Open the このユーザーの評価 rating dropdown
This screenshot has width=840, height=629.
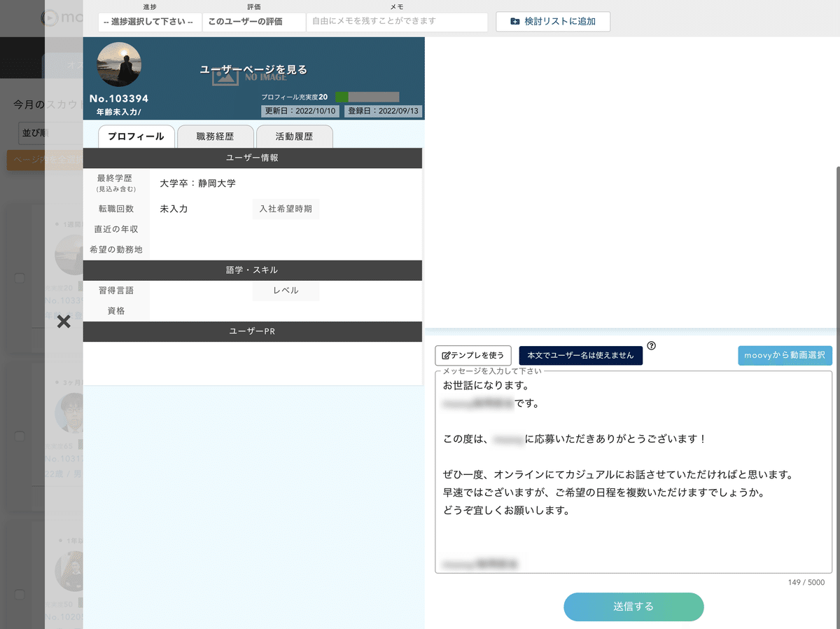pyautogui.click(x=254, y=22)
